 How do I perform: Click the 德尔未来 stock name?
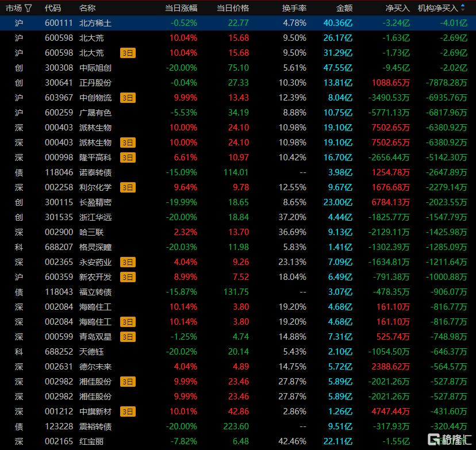coord(95,367)
